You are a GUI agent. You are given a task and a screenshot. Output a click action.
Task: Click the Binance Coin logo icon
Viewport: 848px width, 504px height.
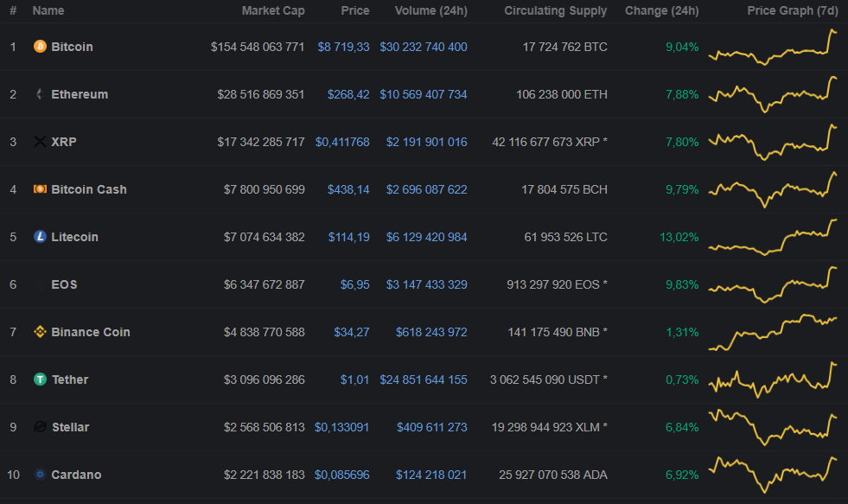(40, 332)
